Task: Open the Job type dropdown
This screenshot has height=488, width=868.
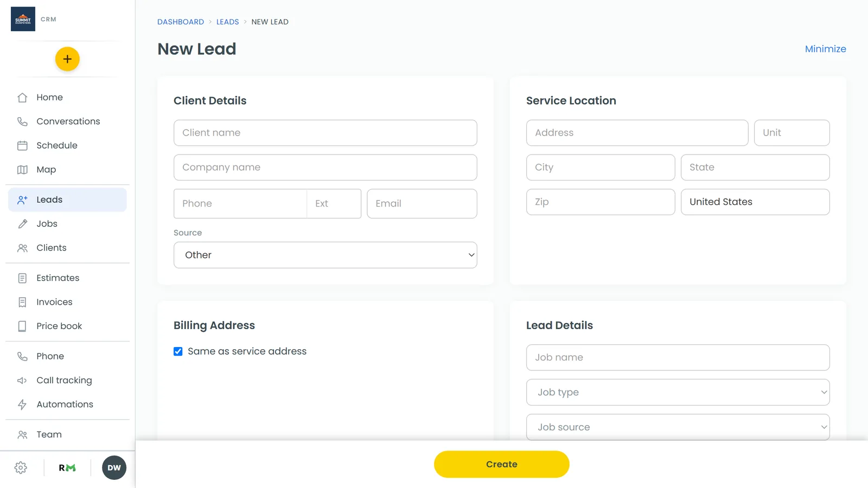Action: (678, 392)
